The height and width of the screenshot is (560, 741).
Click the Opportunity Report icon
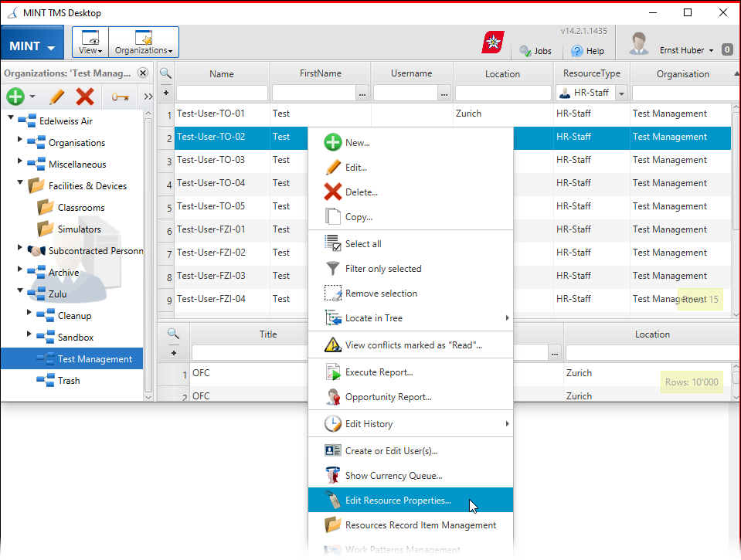333,397
